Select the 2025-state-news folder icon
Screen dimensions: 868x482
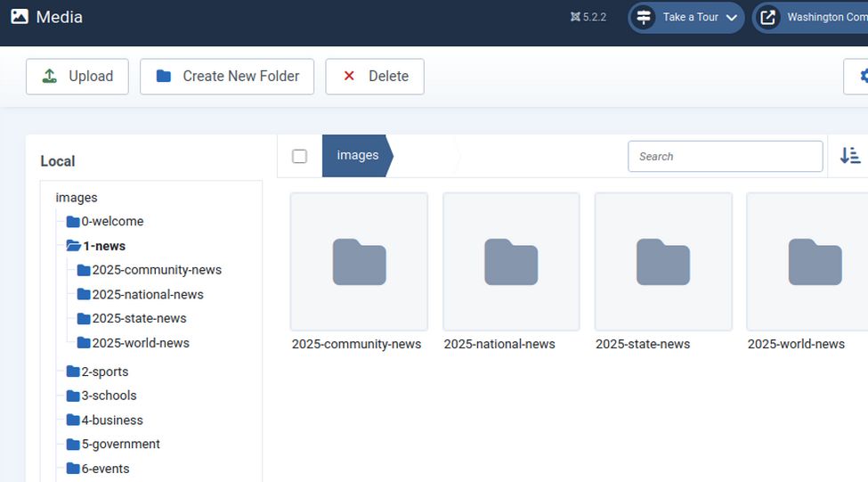[x=663, y=262]
